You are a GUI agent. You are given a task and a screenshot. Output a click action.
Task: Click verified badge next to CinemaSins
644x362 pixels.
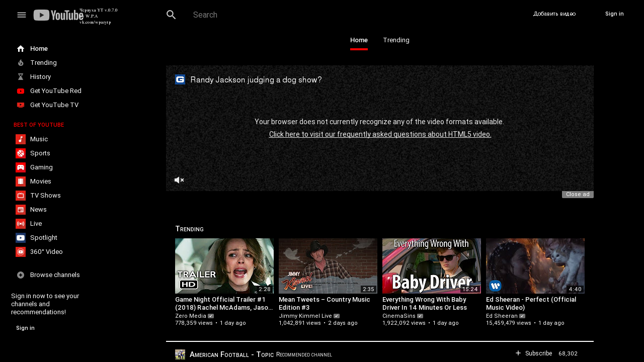click(x=420, y=316)
